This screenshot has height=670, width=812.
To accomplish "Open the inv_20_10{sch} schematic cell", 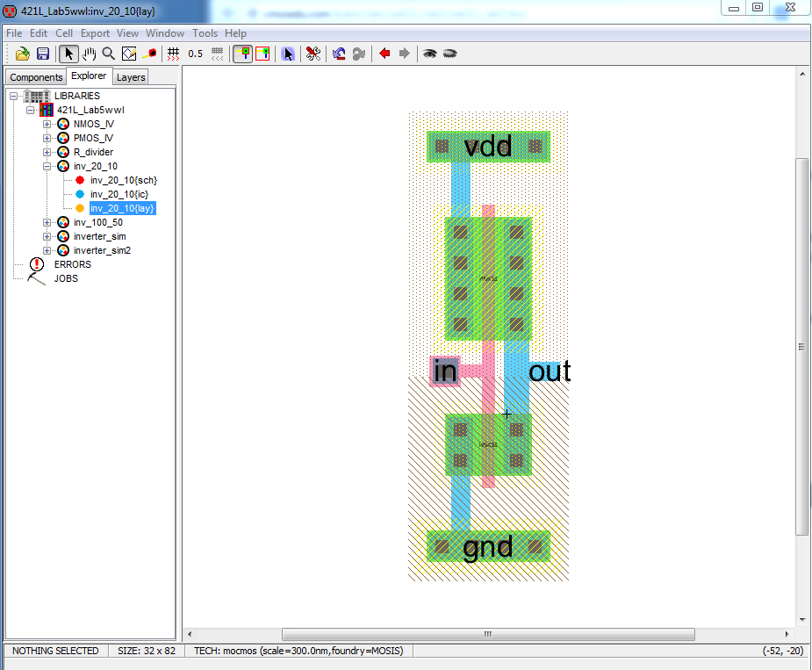I will 123,180.
